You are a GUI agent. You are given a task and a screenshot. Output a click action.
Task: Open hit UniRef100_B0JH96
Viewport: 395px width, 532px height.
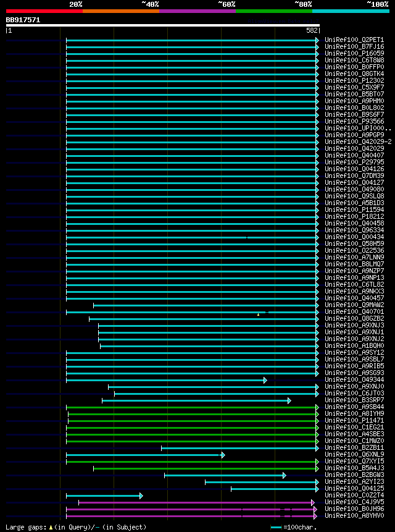coord(354,509)
